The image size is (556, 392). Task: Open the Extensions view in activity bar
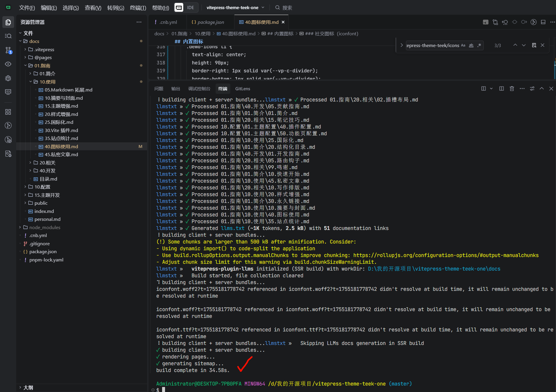(8, 112)
